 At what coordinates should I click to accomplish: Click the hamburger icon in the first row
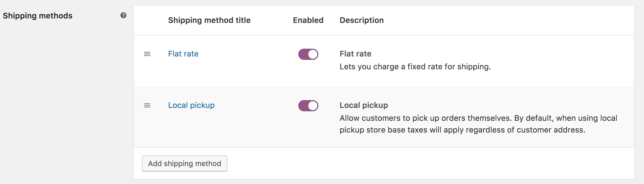point(147,54)
